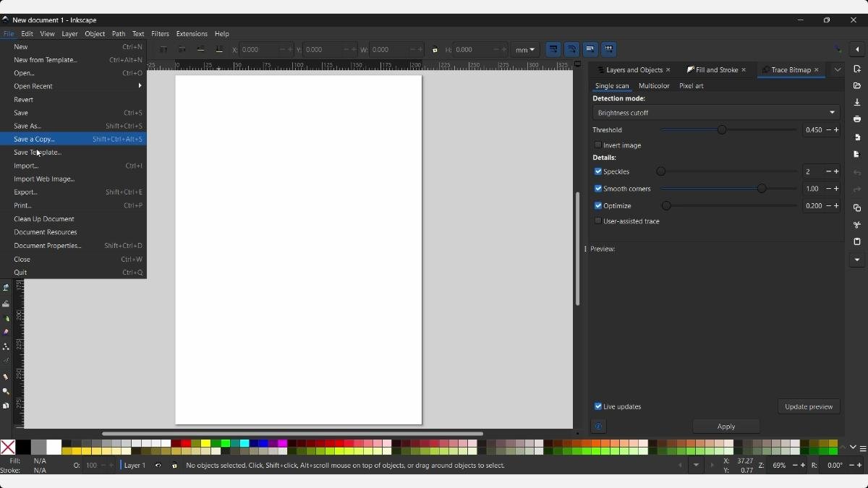Viewport: 868px width, 488px height.
Task: Toggle current layer visibility in status bar
Action: tap(158, 466)
